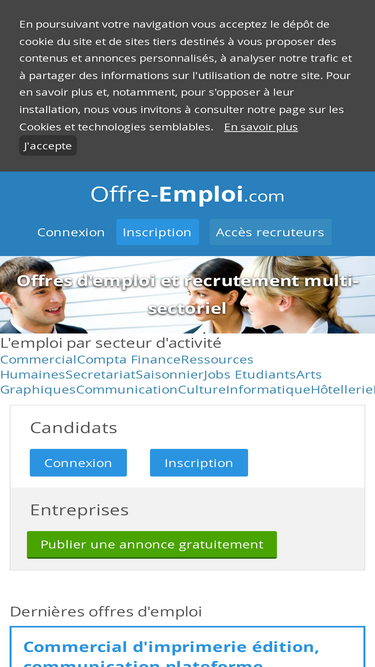Click the hero banner image with people
The height and width of the screenshot is (667, 375).
coord(188,294)
